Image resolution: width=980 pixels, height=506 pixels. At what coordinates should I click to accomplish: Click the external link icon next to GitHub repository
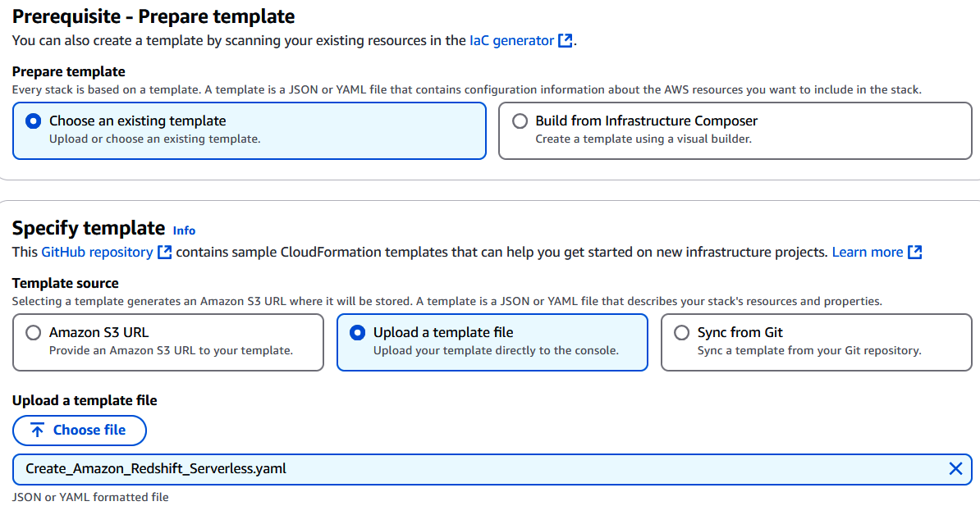164,252
